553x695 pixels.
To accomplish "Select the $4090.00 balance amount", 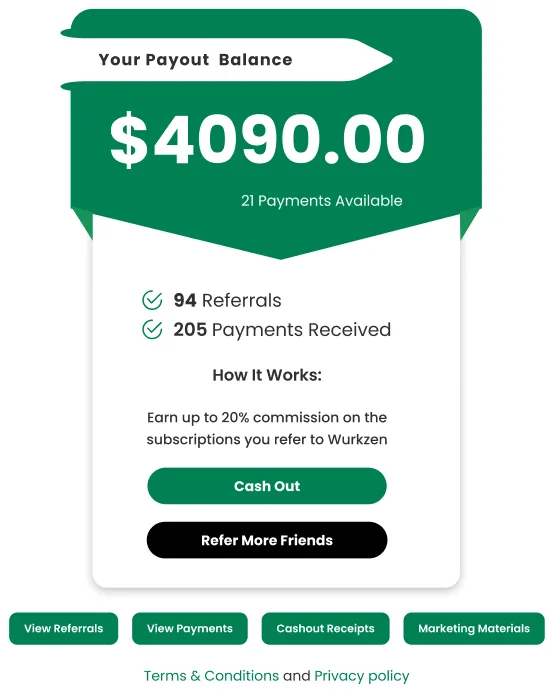I will 267,139.
